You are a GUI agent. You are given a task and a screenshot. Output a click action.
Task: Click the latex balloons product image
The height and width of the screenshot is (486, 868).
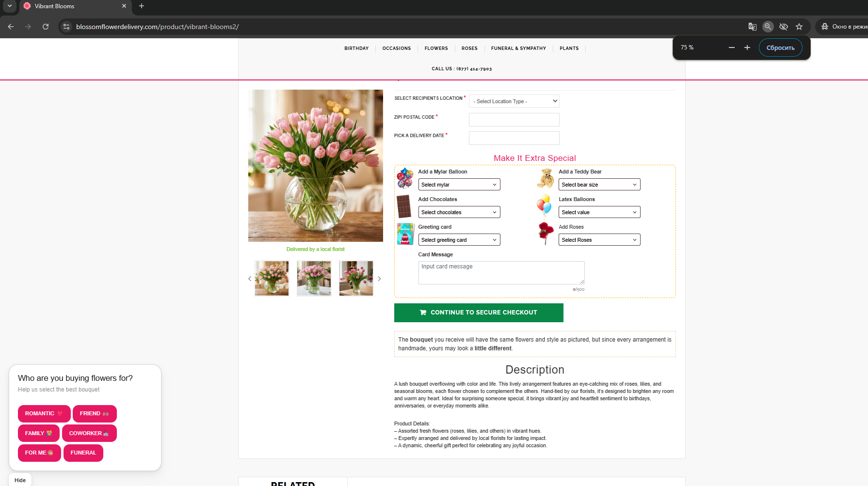pyautogui.click(x=544, y=206)
